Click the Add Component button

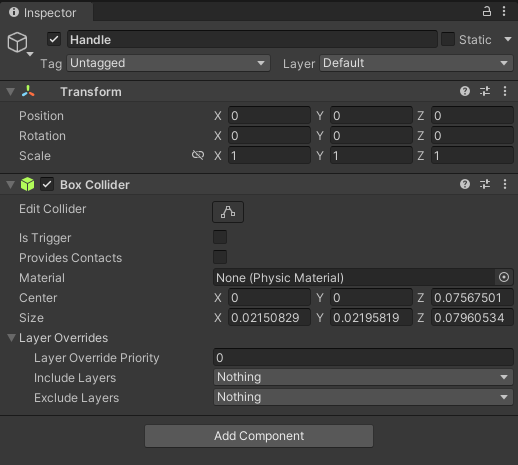pos(259,436)
